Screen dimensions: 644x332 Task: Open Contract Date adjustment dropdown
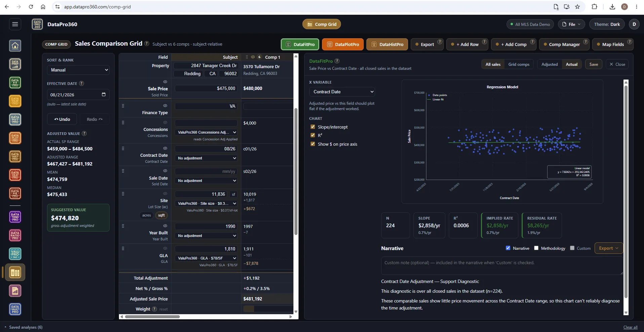click(x=207, y=158)
